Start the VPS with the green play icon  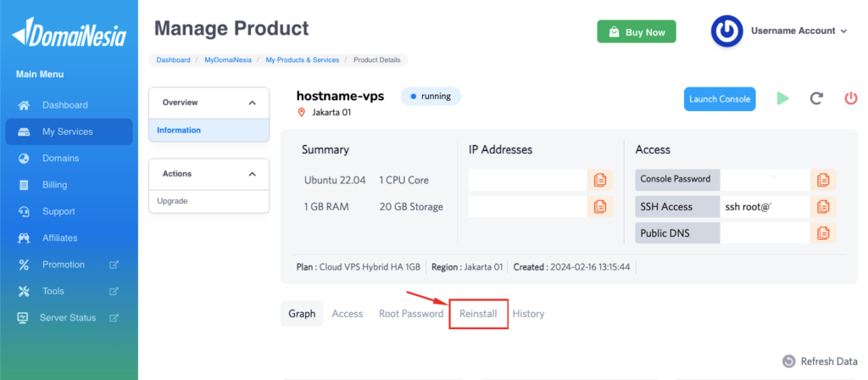782,98
